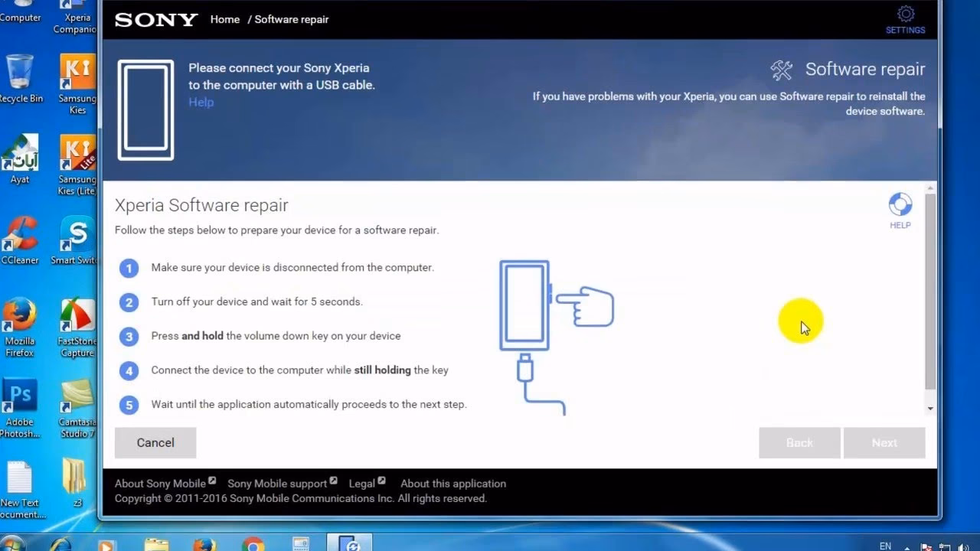Go to Home in the breadcrumb

click(224, 19)
